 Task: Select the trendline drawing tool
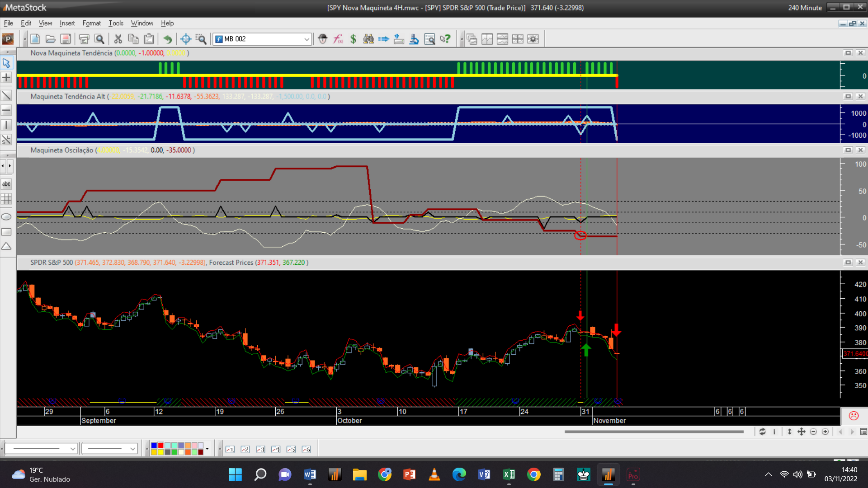click(6, 96)
